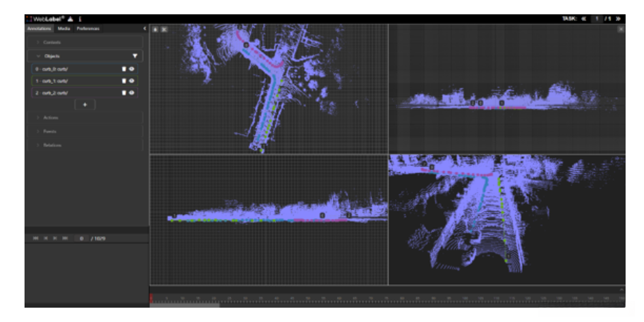Viewport: 644px width, 322px height.
Task: Click the current frame number field
Action: 82,239
